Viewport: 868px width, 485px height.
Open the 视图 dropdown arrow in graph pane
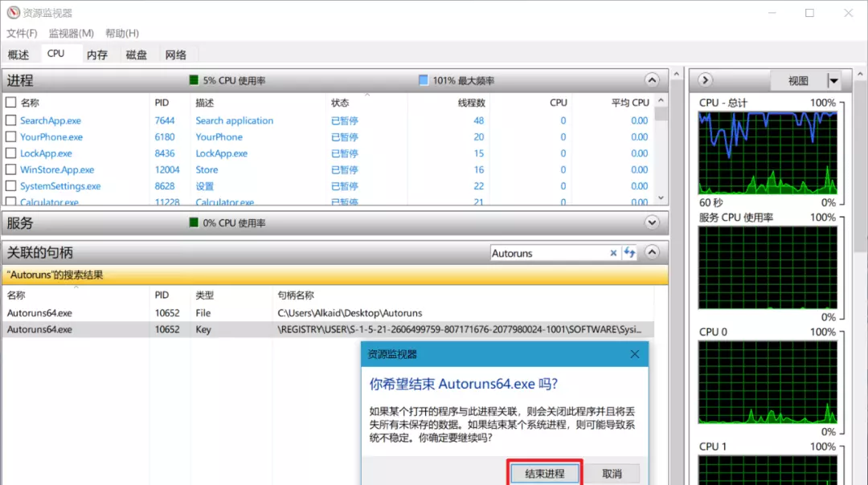point(833,81)
